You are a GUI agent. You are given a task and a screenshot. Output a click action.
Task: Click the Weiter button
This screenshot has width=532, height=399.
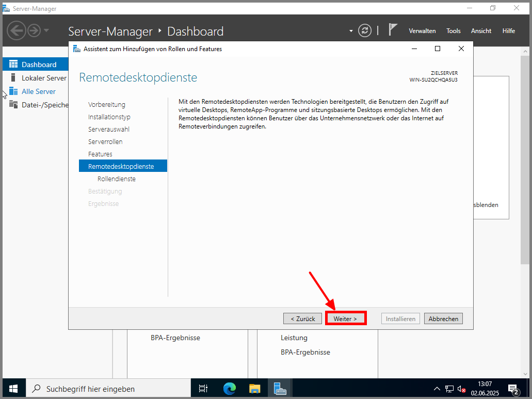(345, 318)
